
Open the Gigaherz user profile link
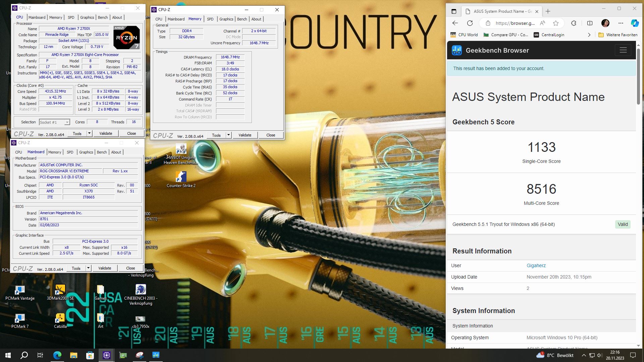[x=536, y=265]
